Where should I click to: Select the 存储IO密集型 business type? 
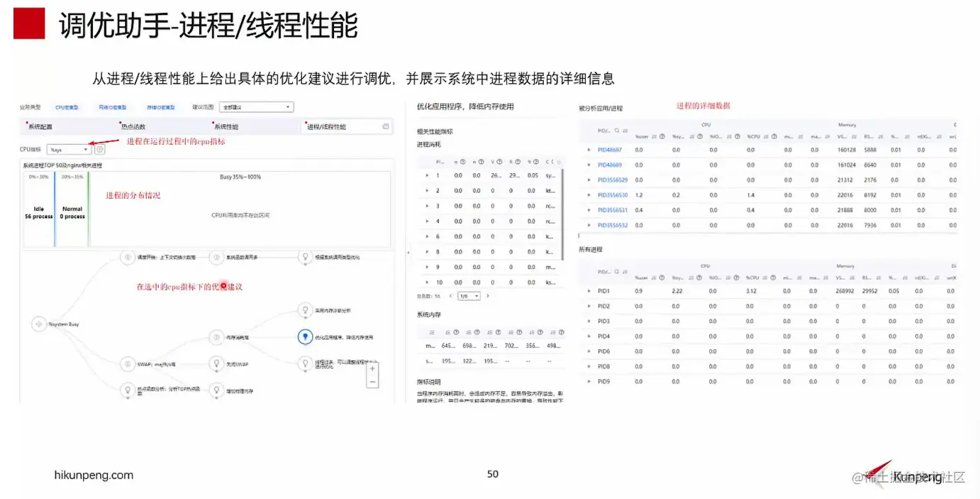pyautogui.click(x=161, y=107)
